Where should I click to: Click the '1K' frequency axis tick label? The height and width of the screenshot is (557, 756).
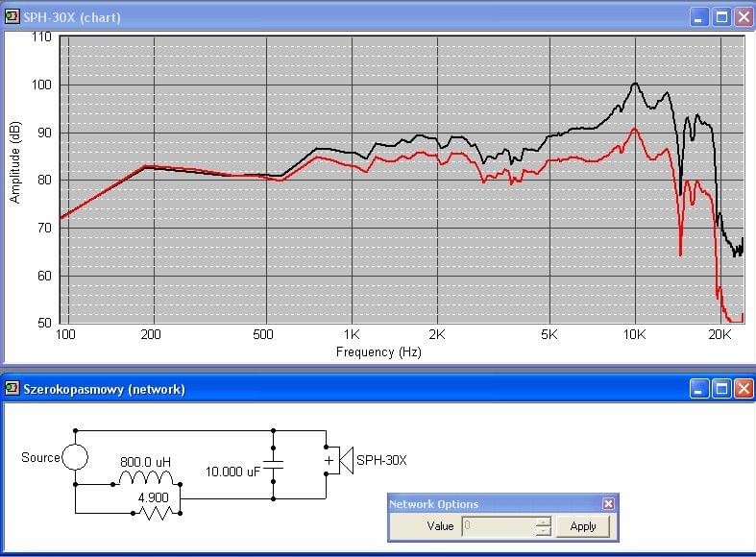[352, 334]
